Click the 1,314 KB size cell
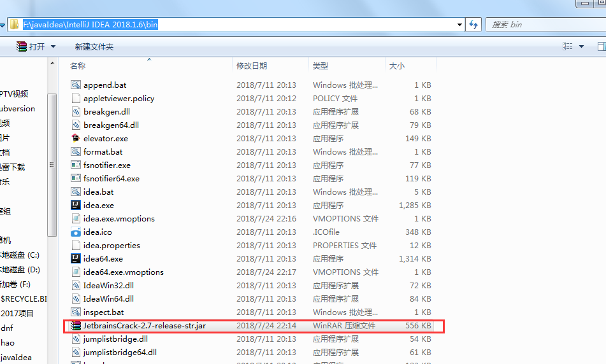 coord(415,259)
